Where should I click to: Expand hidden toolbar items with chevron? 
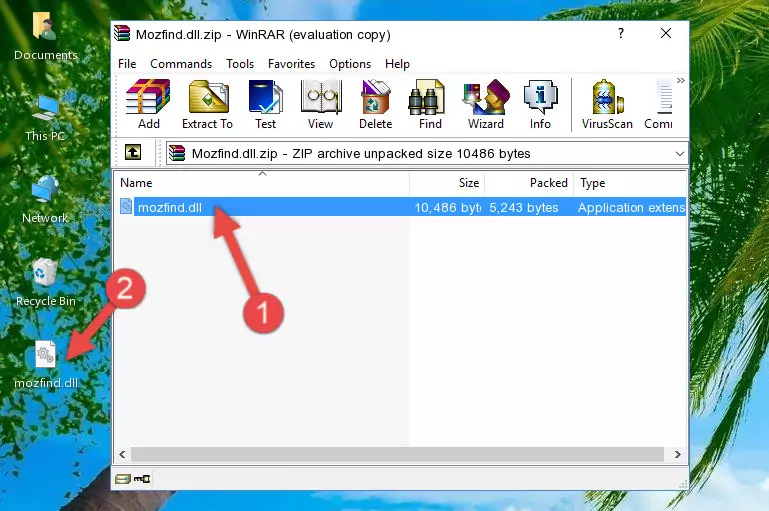681,80
